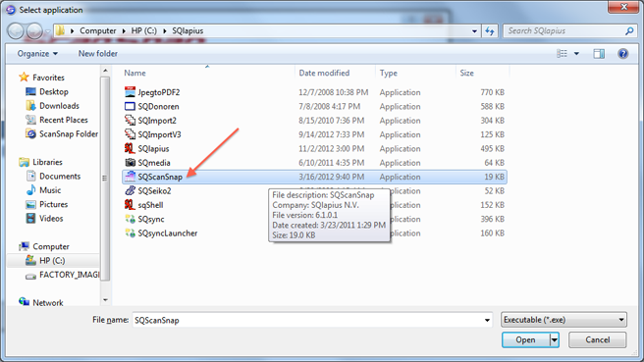Click the SQsync file icon
The image size is (644, 362).
(130, 219)
